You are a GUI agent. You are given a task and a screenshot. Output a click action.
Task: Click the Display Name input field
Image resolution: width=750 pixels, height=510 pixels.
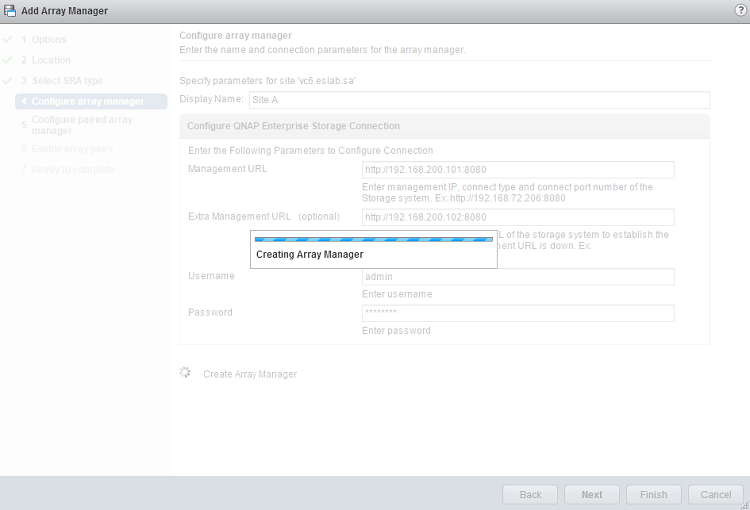(478, 100)
